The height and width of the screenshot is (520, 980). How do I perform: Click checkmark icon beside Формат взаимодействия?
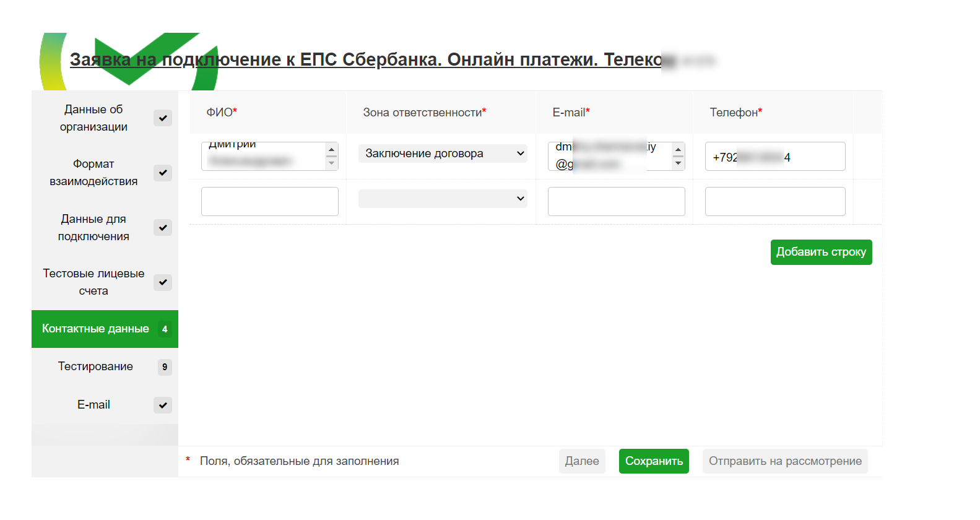click(x=162, y=173)
